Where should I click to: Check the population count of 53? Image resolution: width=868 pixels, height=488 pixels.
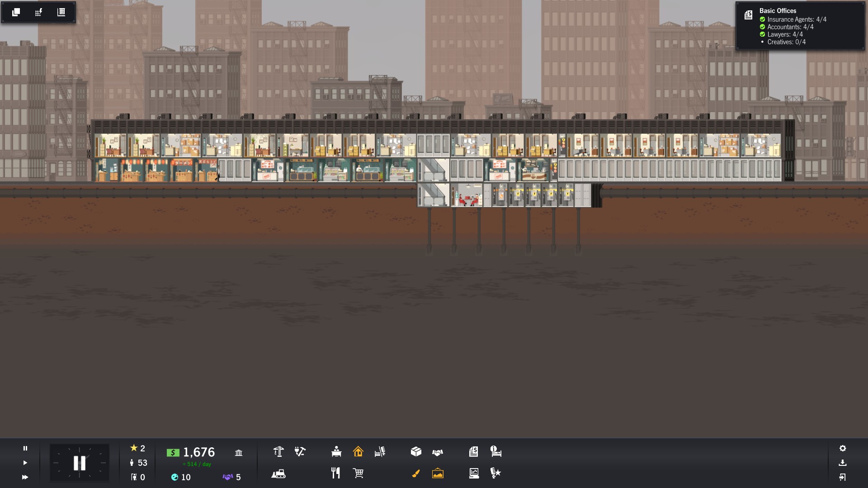point(138,463)
